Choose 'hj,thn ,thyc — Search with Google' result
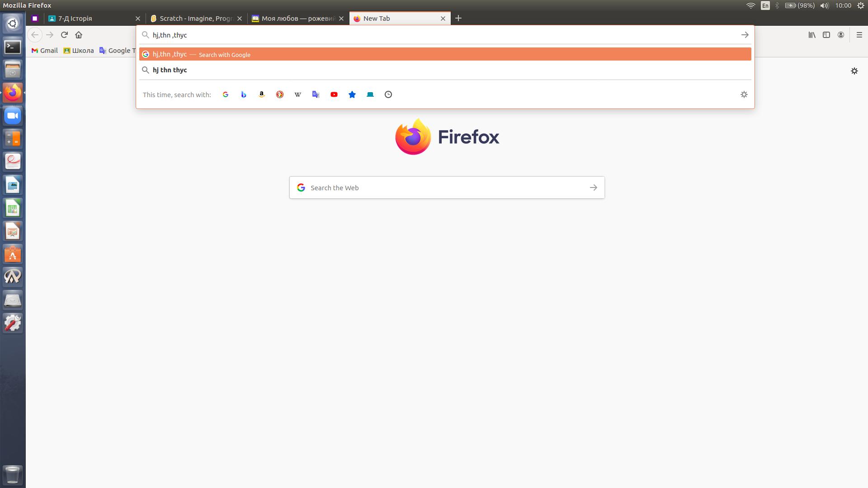 tap(445, 54)
